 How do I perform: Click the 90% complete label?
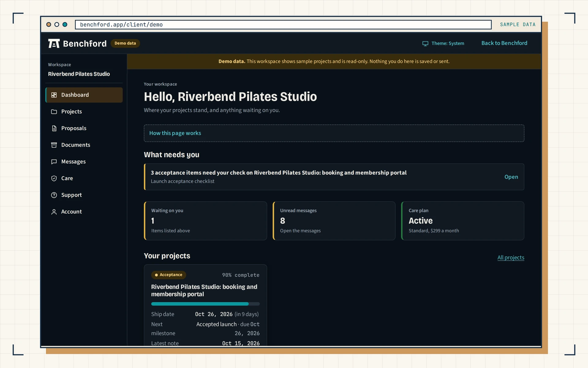[241, 275]
